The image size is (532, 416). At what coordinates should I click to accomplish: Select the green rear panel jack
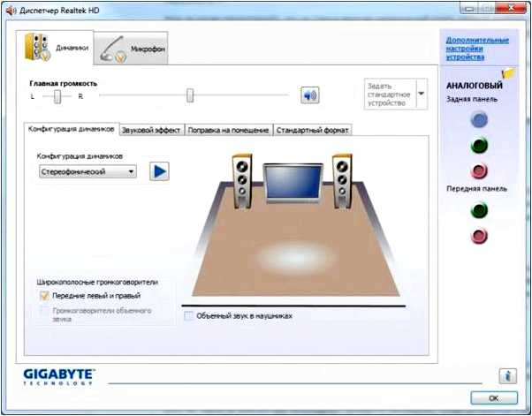[479, 145]
